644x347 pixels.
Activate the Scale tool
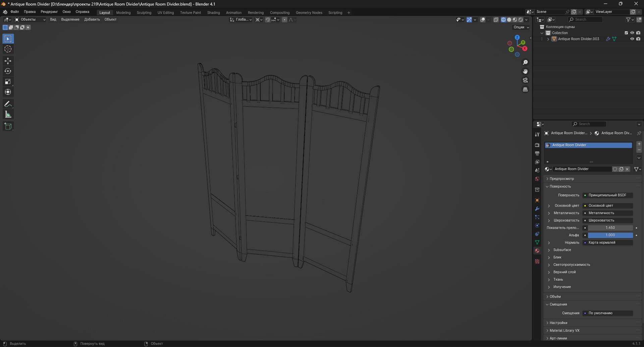8,82
